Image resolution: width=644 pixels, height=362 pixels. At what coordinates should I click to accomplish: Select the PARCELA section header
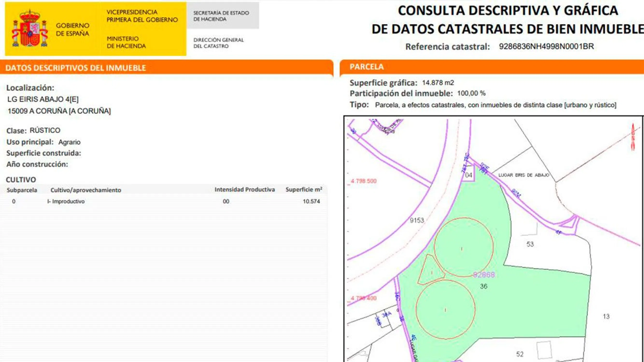(x=367, y=67)
